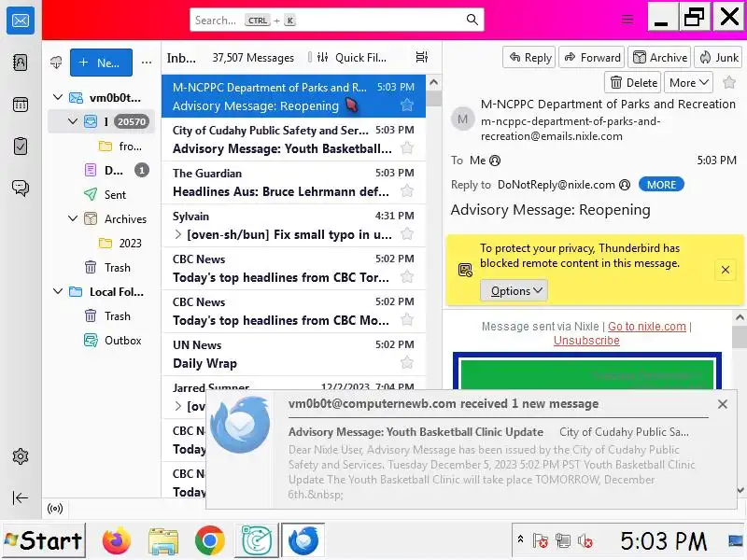Viewport: 747px width, 560px height.
Task: Open message list display options
Action: coord(422,57)
